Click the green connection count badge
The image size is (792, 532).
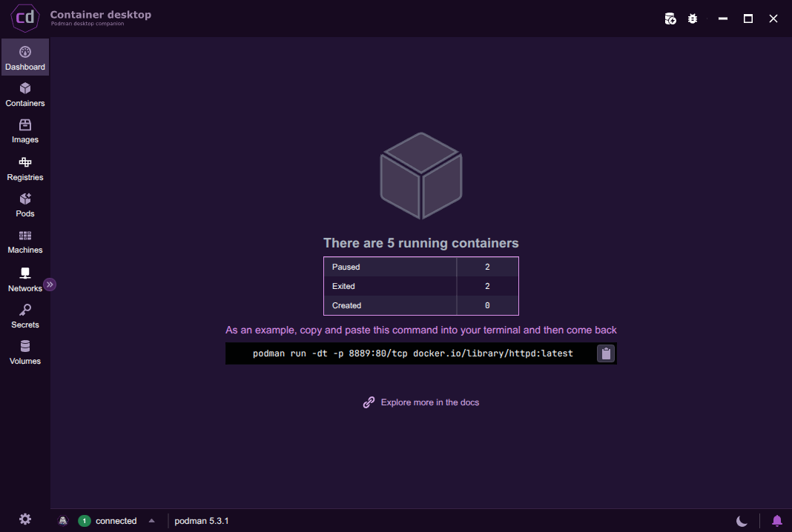point(85,521)
